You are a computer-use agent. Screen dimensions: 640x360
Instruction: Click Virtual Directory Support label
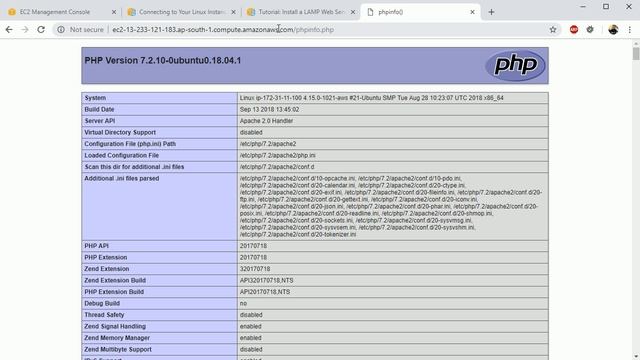120,132
